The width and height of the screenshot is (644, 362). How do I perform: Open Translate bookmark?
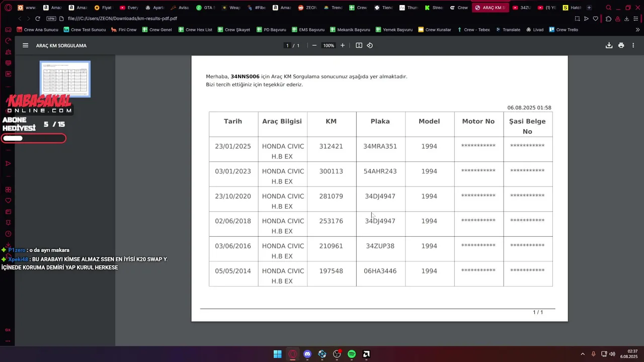pos(508,30)
